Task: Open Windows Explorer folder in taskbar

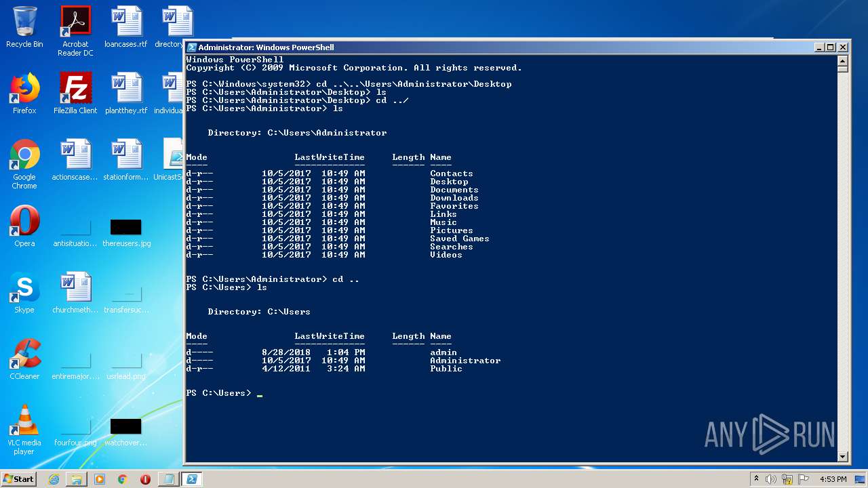Action: tap(77, 479)
